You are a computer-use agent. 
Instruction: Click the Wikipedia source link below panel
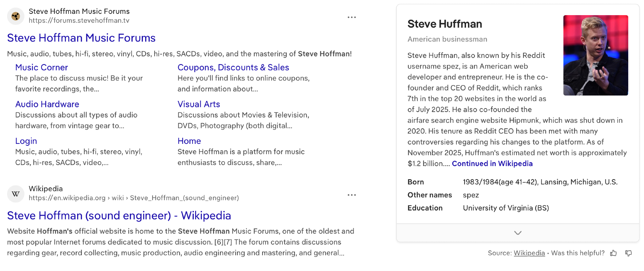(x=529, y=253)
